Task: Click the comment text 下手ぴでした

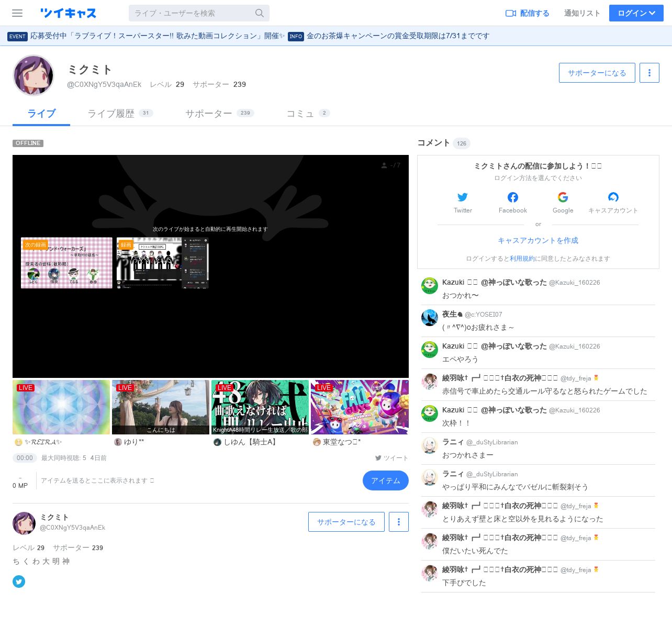Action: tap(464, 583)
